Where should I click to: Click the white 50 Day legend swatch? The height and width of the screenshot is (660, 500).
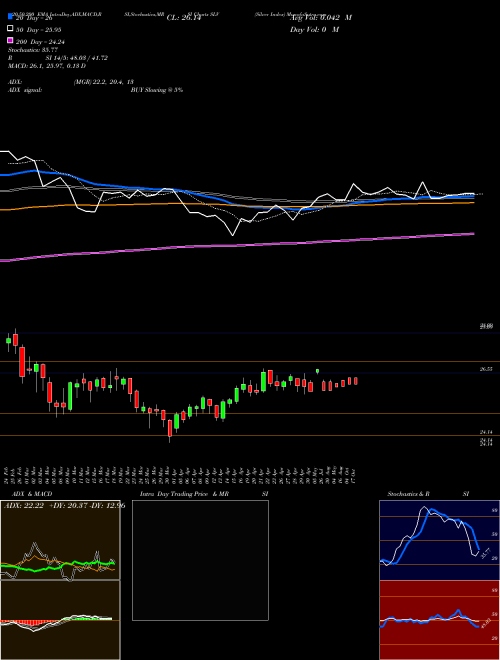pos(10,29)
